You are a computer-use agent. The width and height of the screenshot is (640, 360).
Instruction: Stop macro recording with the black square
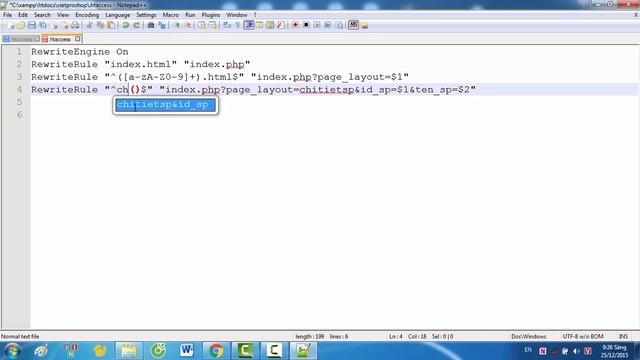click(306, 25)
